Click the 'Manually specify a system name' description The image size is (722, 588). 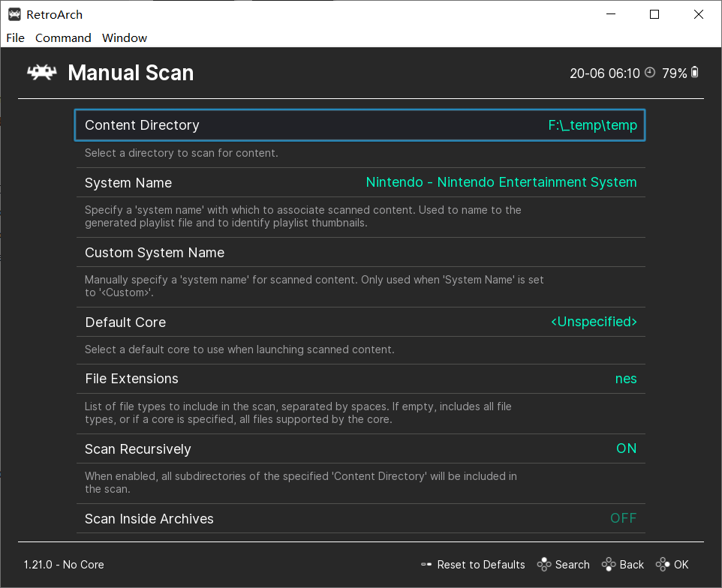point(314,286)
